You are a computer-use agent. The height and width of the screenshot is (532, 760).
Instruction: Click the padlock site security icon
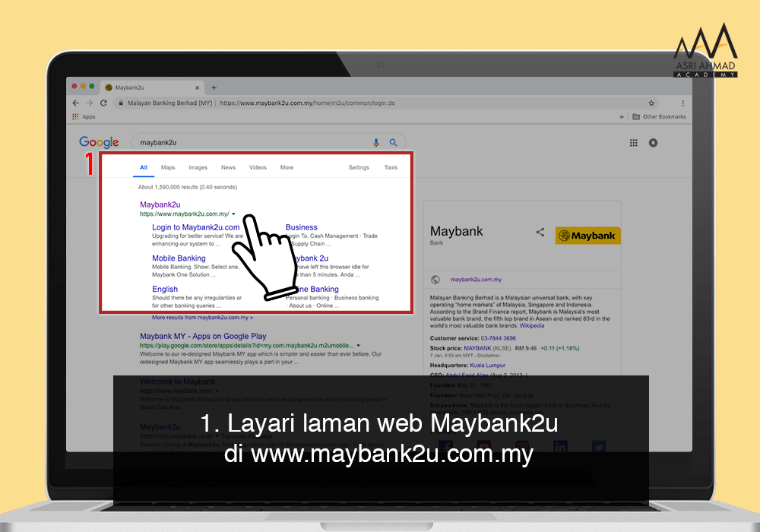coord(121,103)
